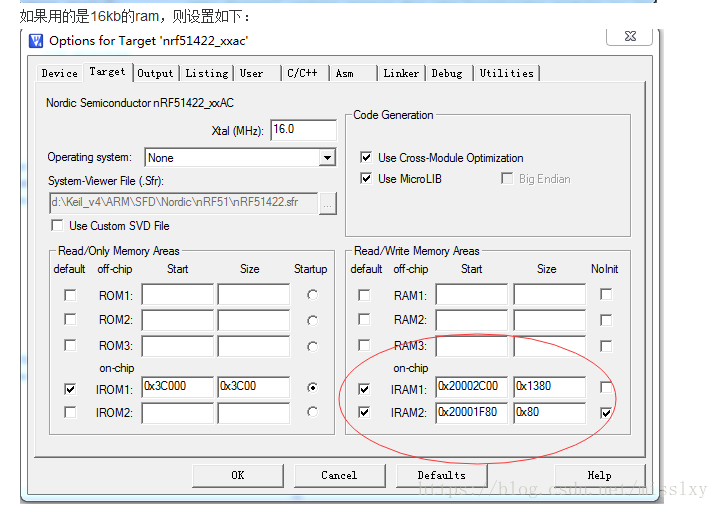Click the IRAM1 Start field 0x20002C00

pyautogui.click(x=471, y=387)
